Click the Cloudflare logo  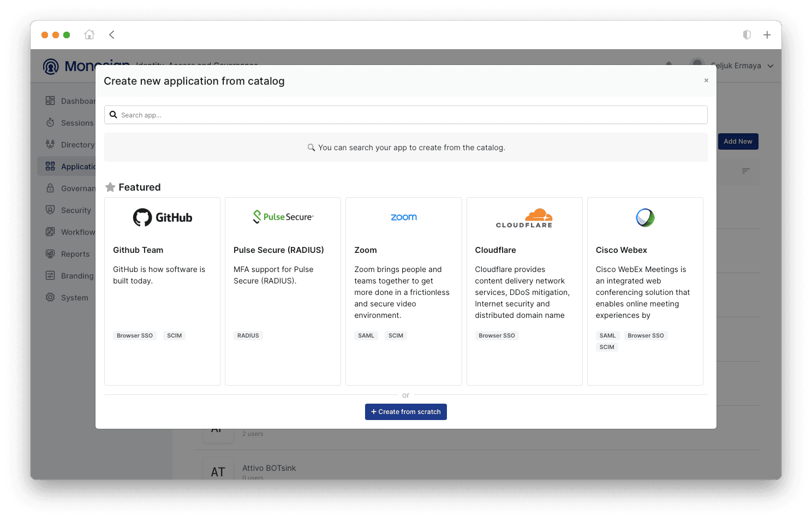[524, 218]
